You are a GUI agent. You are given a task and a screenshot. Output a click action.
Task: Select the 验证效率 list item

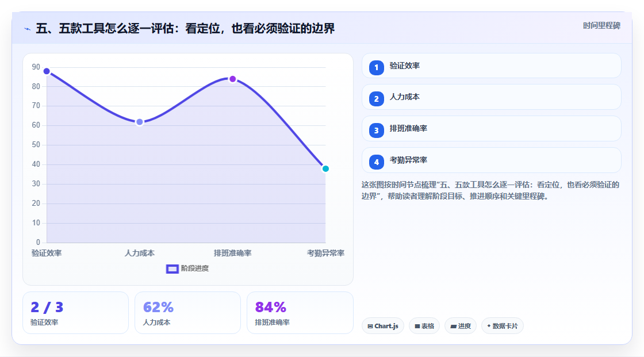tap(491, 66)
